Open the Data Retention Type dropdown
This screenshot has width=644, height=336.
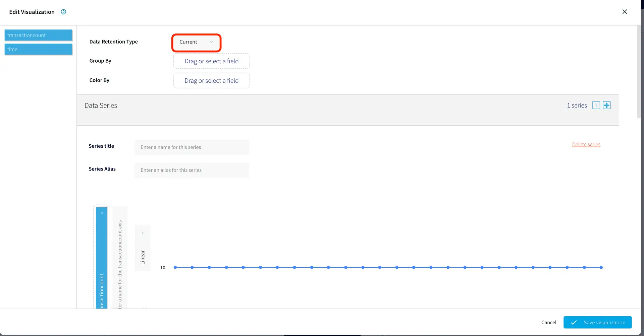click(x=196, y=42)
